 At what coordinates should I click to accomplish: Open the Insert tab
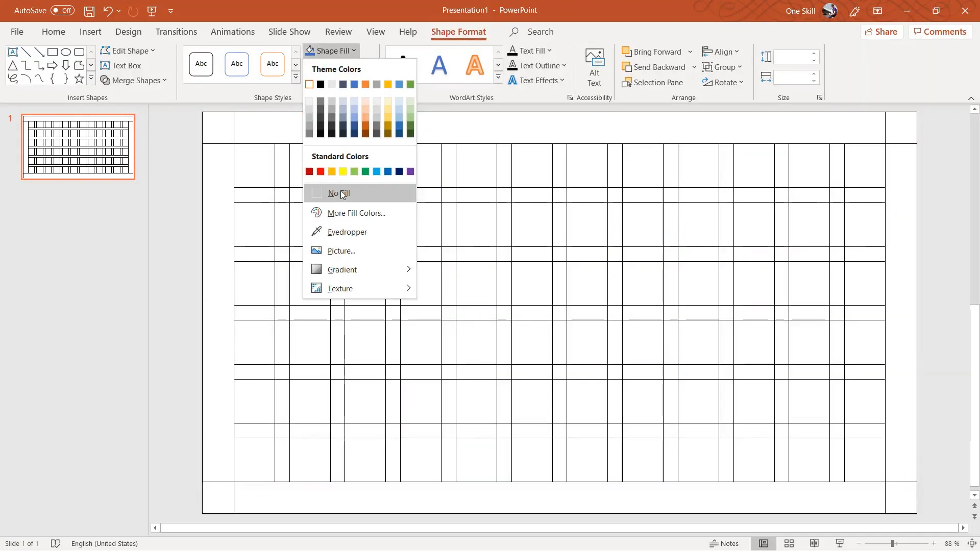(x=90, y=32)
